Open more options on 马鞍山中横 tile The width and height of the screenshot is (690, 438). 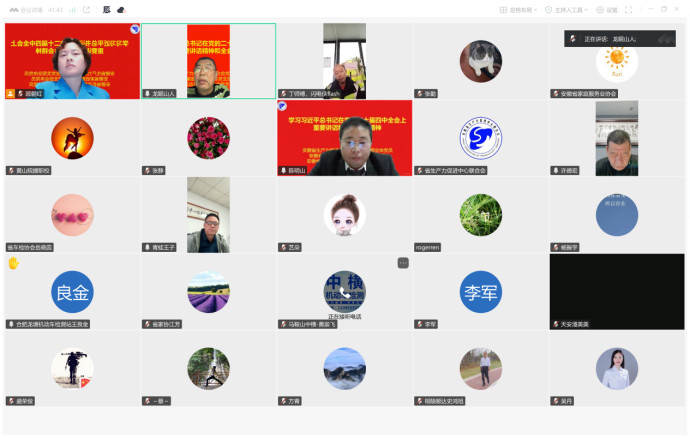pyautogui.click(x=403, y=263)
